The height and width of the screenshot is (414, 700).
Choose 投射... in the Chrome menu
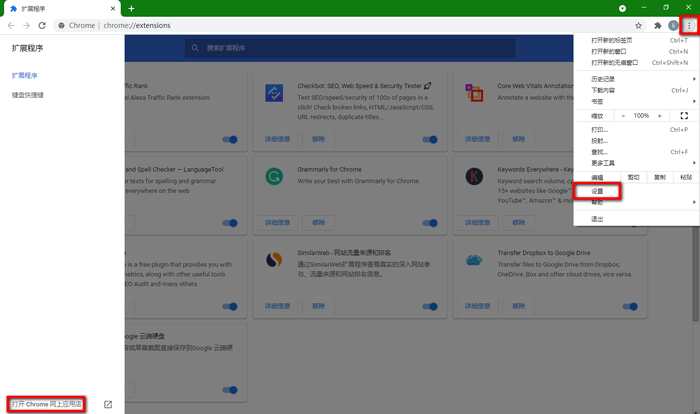coord(637,141)
